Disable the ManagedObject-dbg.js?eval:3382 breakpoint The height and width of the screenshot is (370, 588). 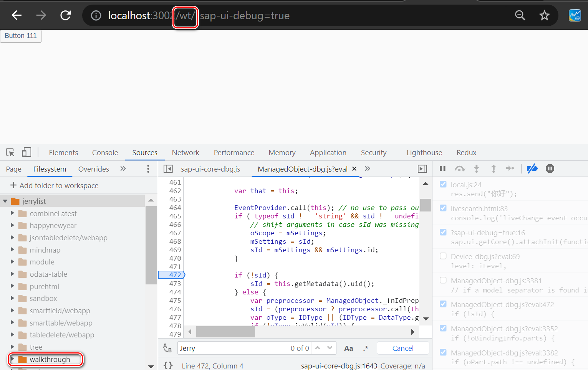[x=443, y=352]
